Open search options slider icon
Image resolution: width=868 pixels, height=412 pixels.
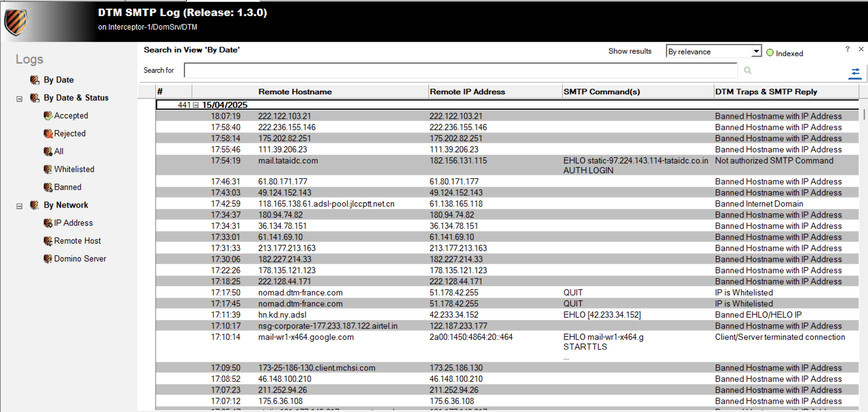pyautogui.click(x=855, y=73)
